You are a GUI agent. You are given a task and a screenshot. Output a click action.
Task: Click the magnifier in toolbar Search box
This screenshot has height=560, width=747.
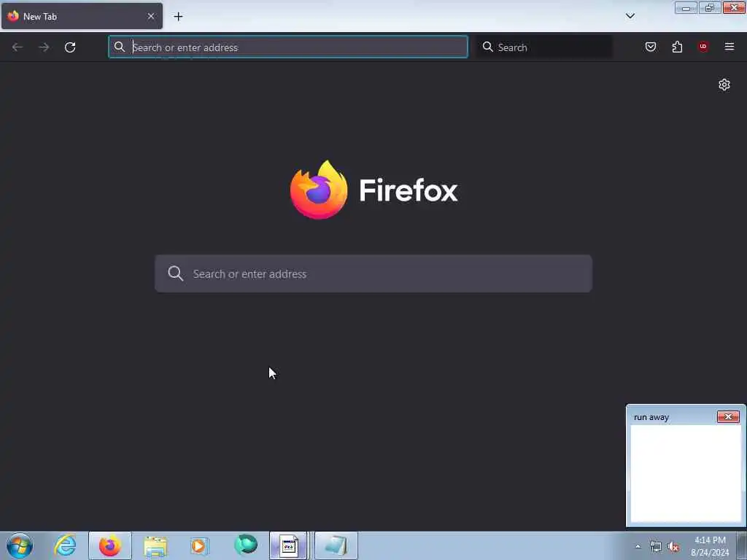pyautogui.click(x=488, y=47)
